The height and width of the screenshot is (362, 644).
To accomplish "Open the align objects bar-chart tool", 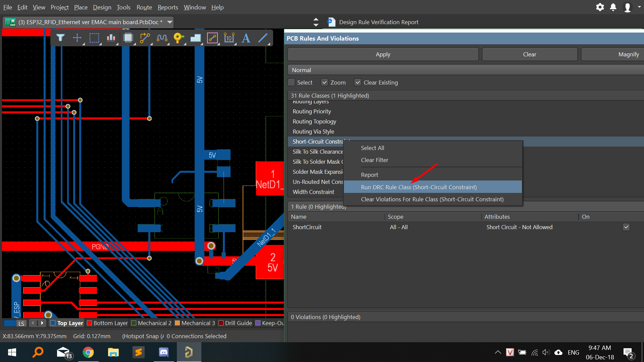I will click(x=111, y=38).
